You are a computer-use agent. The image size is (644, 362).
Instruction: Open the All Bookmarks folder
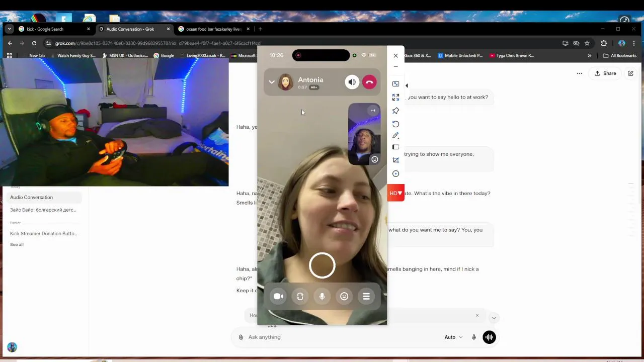(620, 56)
